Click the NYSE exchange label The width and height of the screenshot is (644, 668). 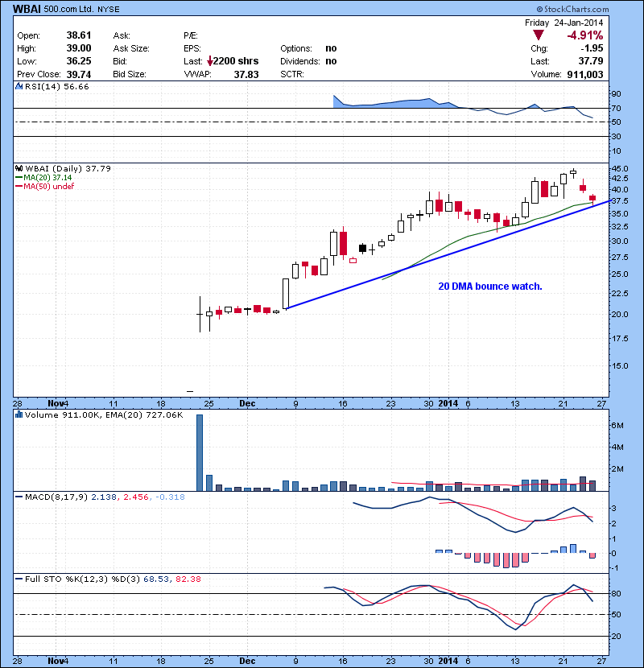click(109, 10)
